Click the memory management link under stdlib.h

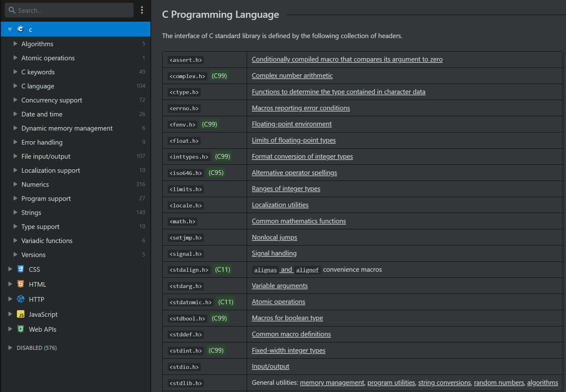coord(332,382)
